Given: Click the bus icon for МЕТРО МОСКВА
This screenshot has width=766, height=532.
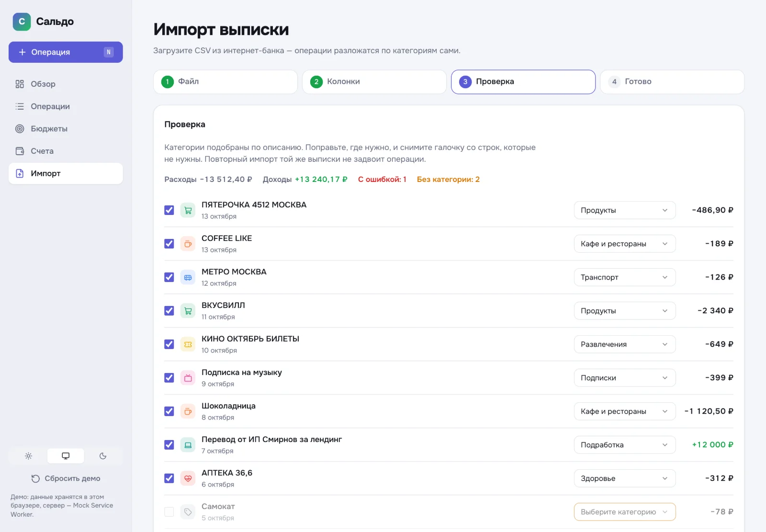Looking at the screenshot, I should pyautogui.click(x=188, y=277).
